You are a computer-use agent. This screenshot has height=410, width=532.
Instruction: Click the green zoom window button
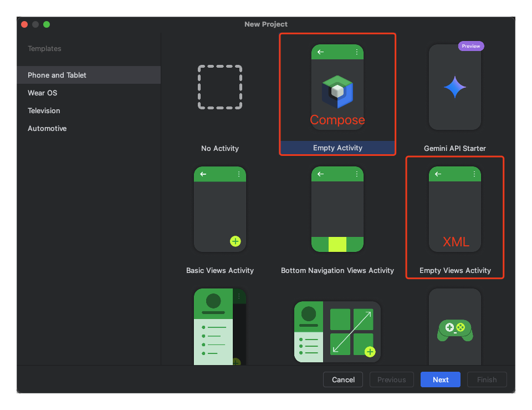pos(47,24)
